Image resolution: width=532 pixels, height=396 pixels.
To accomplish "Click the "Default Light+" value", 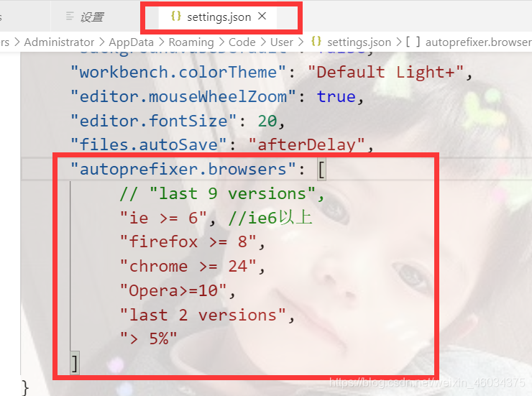I will point(385,72).
